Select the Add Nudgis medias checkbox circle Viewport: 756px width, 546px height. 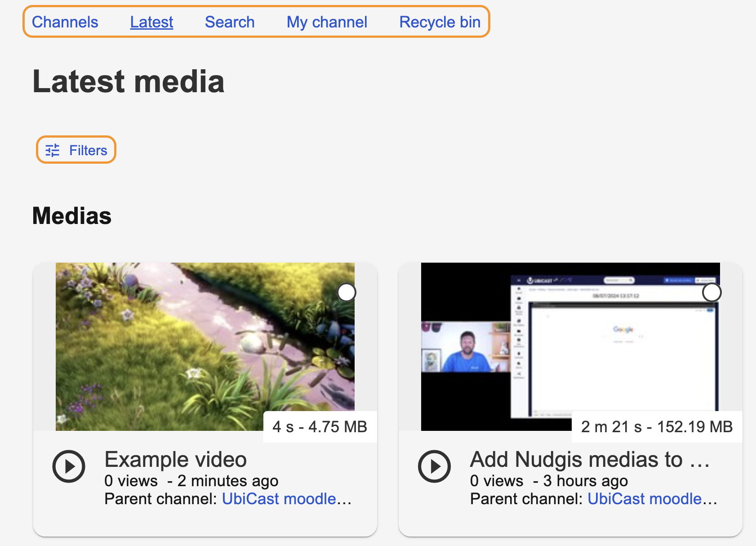click(x=712, y=292)
